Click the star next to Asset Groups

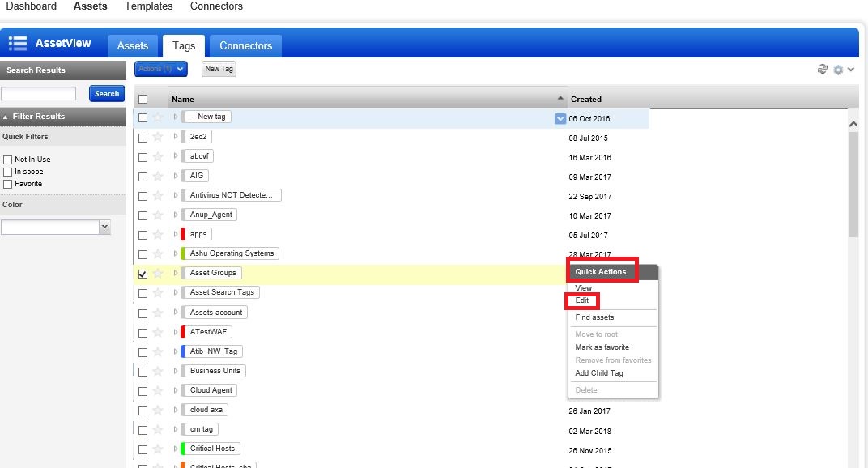pos(156,273)
